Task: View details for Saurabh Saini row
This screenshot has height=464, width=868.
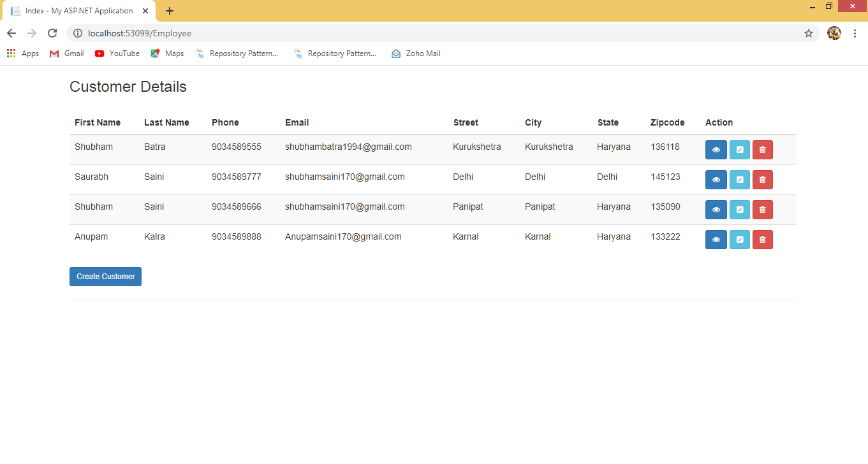Action: tap(716, 180)
